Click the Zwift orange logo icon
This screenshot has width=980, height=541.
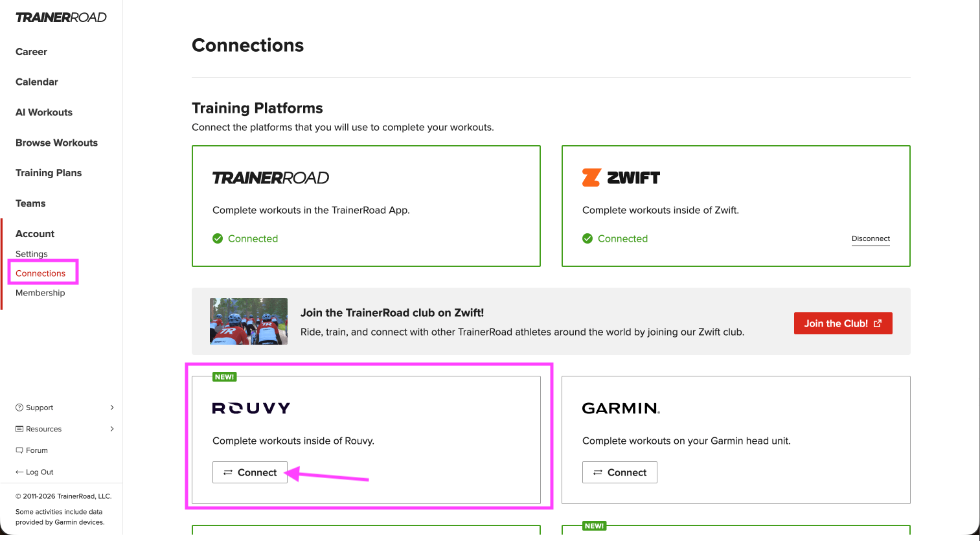tap(591, 178)
